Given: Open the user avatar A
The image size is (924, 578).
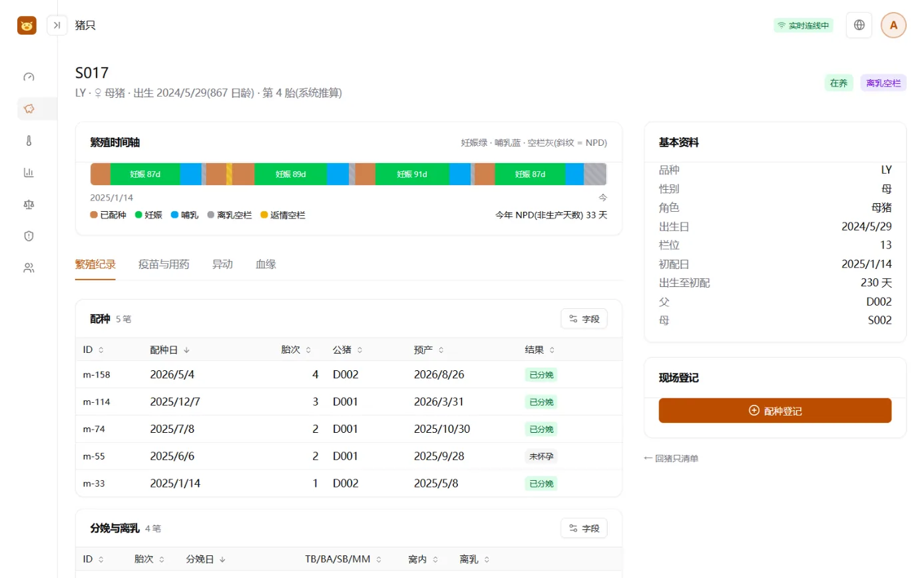Looking at the screenshot, I should [893, 25].
